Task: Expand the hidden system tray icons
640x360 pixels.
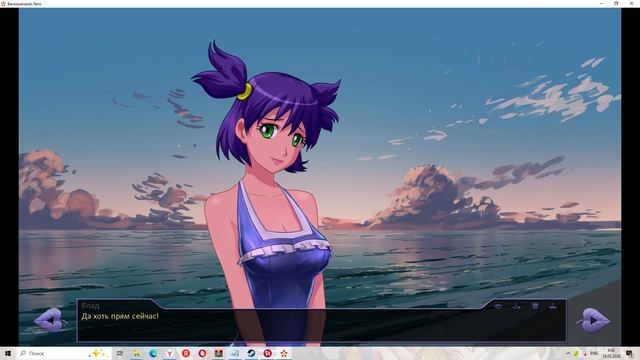Action: point(568,353)
